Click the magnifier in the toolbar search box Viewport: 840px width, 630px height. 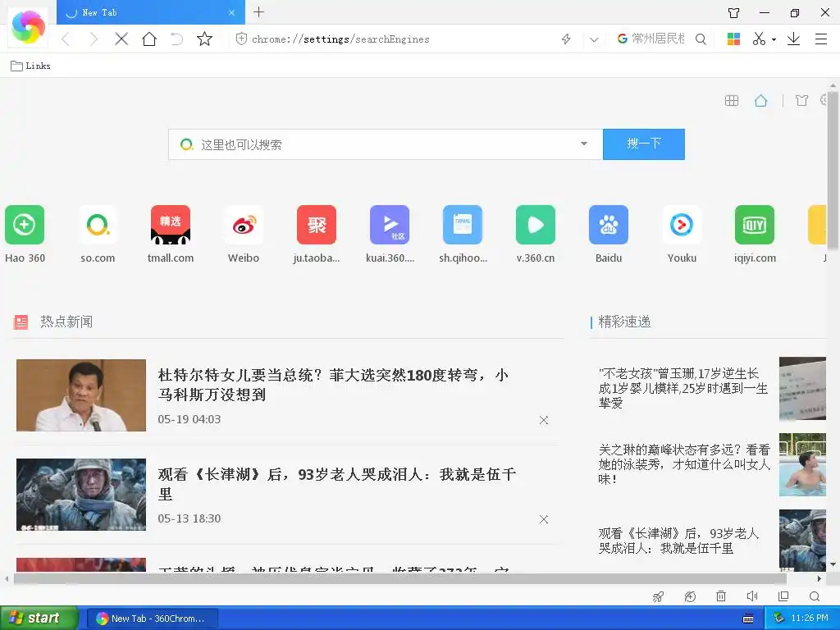pos(701,39)
